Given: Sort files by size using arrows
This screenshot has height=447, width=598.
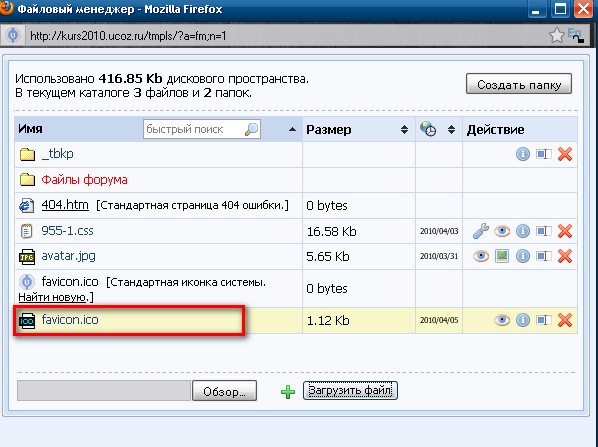Looking at the screenshot, I should click(404, 130).
